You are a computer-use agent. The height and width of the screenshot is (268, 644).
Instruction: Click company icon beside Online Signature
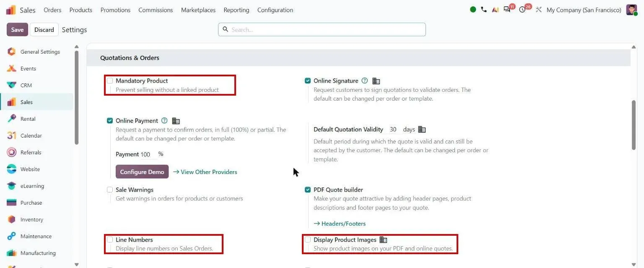[376, 81]
